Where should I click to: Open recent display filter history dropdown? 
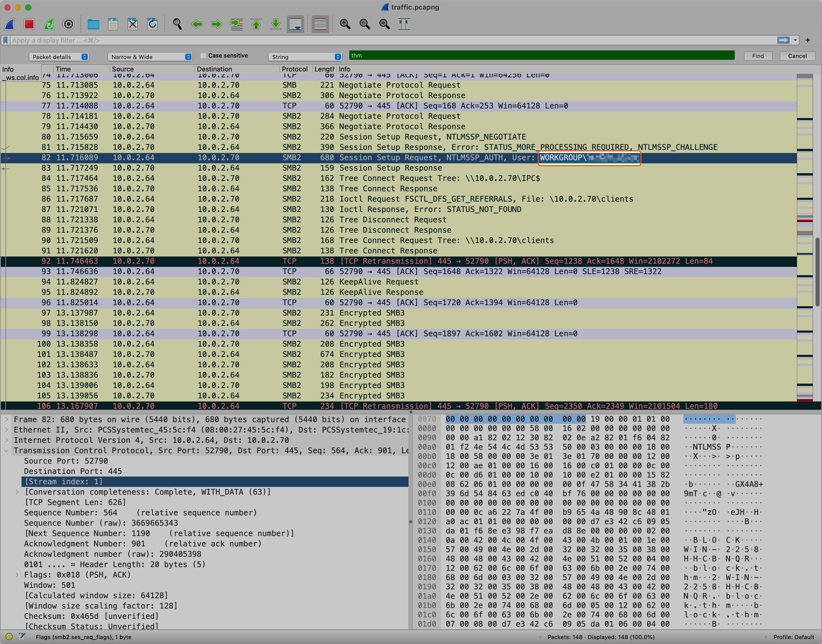tap(795, 40)
